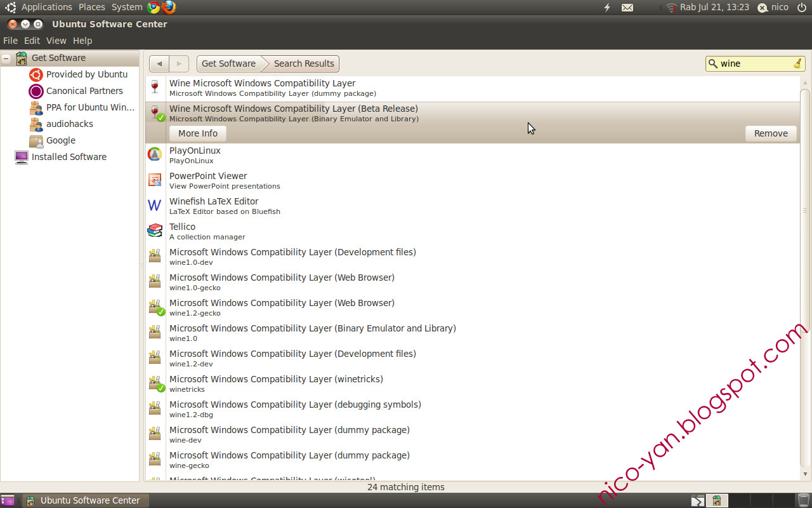Click package icon beside wine1.0-gecko
The image size is (812, 508).
point(155,281)
